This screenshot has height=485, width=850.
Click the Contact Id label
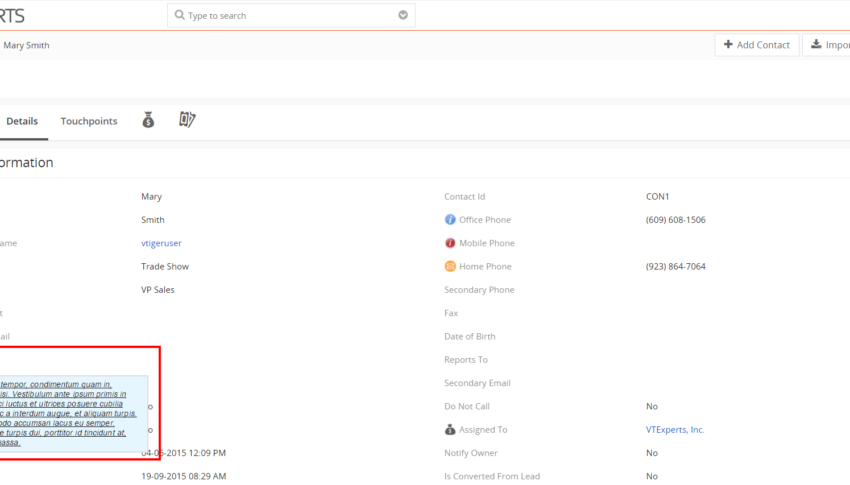click(465, 196)
